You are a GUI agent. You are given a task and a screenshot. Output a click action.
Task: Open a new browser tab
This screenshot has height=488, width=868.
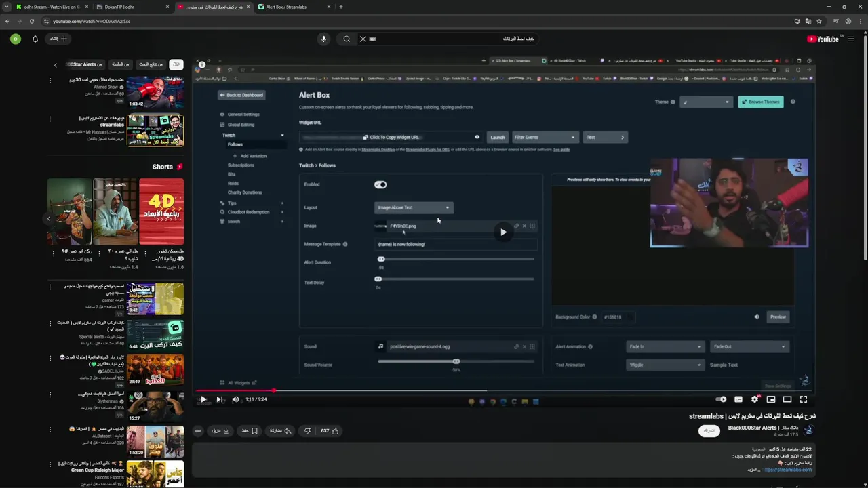click(x=341, y=7)
